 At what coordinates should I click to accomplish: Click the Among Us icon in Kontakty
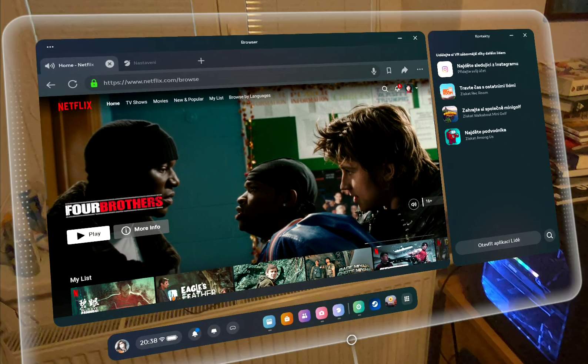452,137
